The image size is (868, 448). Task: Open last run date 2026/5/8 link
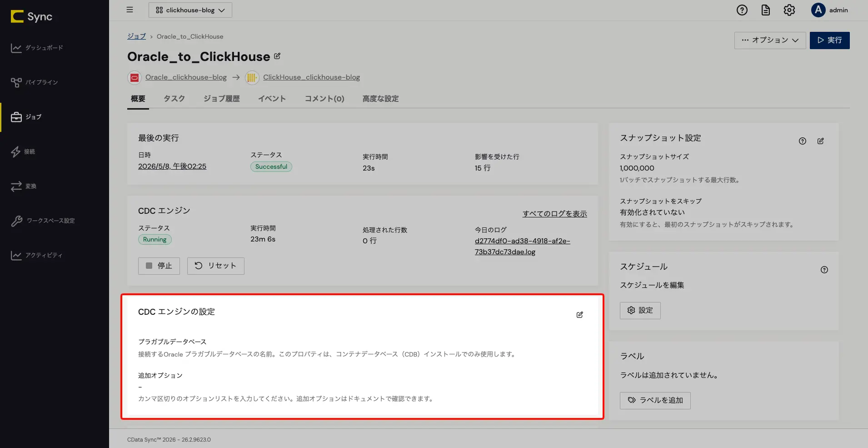tap(172, 166)
